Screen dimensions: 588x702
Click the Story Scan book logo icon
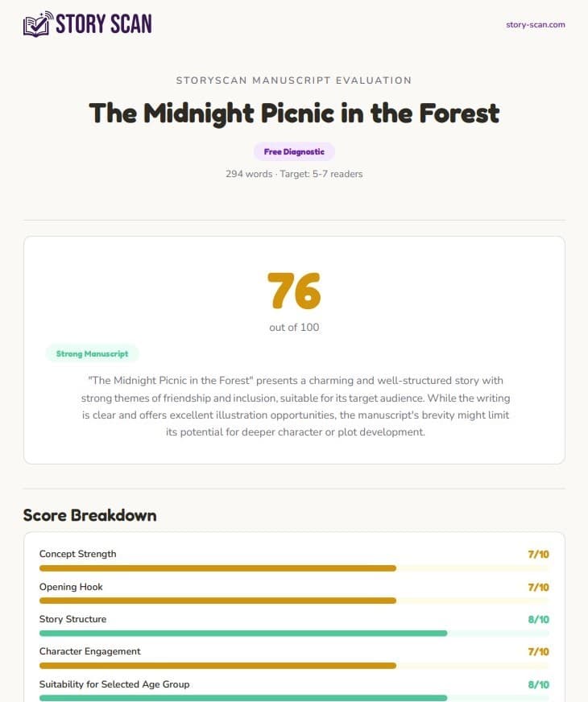point(37,24)
